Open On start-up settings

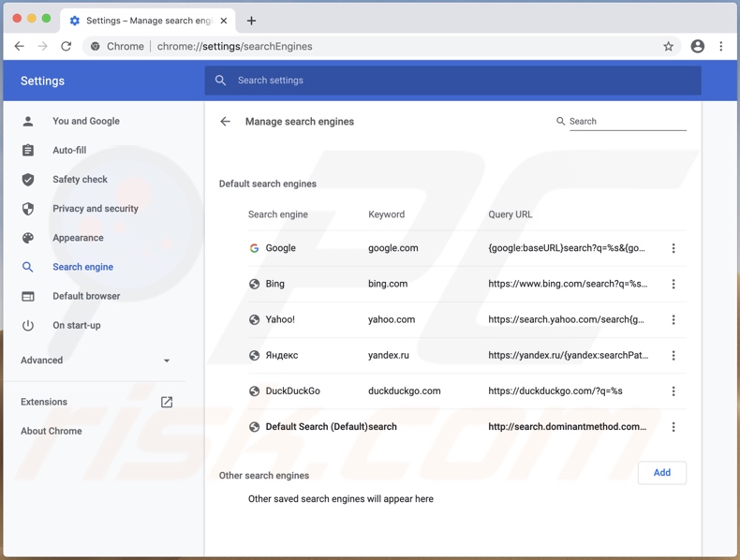(77, 326)
